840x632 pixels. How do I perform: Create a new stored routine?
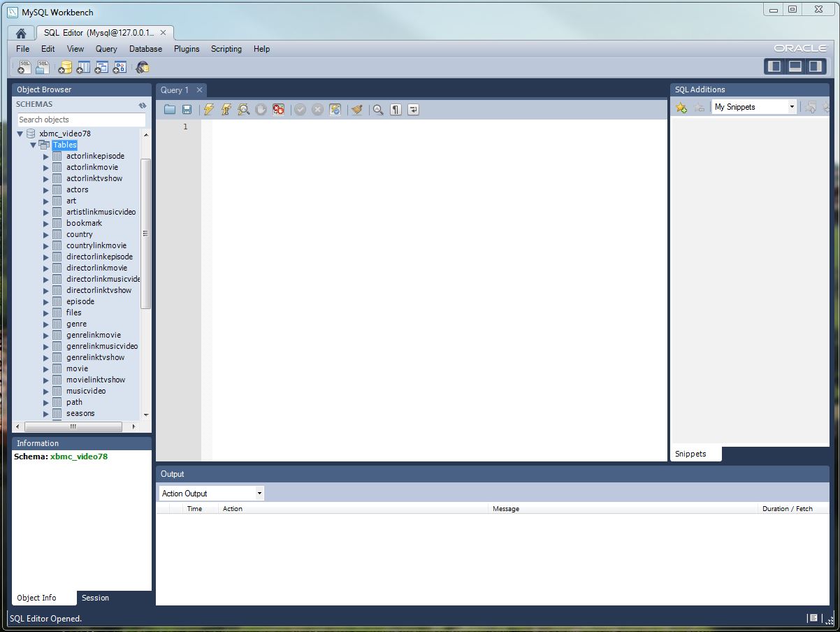point(120,67)
